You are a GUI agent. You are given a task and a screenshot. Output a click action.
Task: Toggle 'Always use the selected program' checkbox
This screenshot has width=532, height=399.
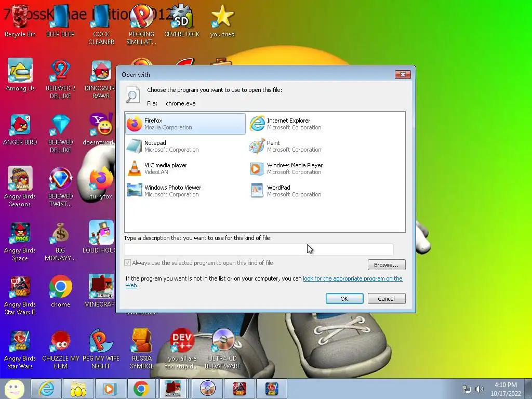[128, 263]
